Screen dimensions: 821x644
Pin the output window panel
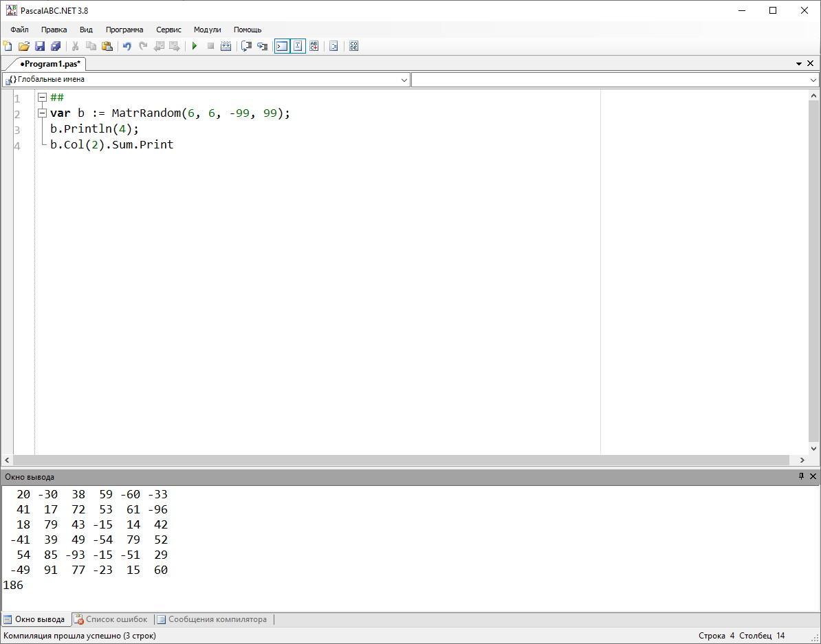(801, 476)
